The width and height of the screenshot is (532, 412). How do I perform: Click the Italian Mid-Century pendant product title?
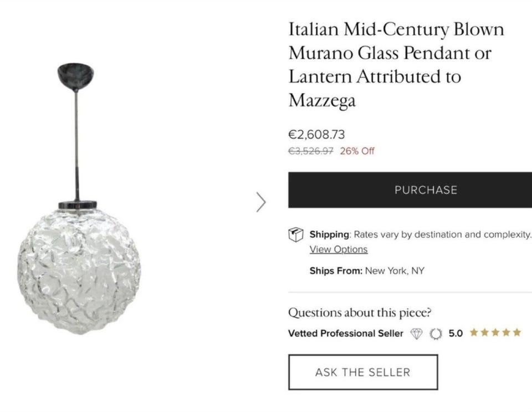(396, 65)
